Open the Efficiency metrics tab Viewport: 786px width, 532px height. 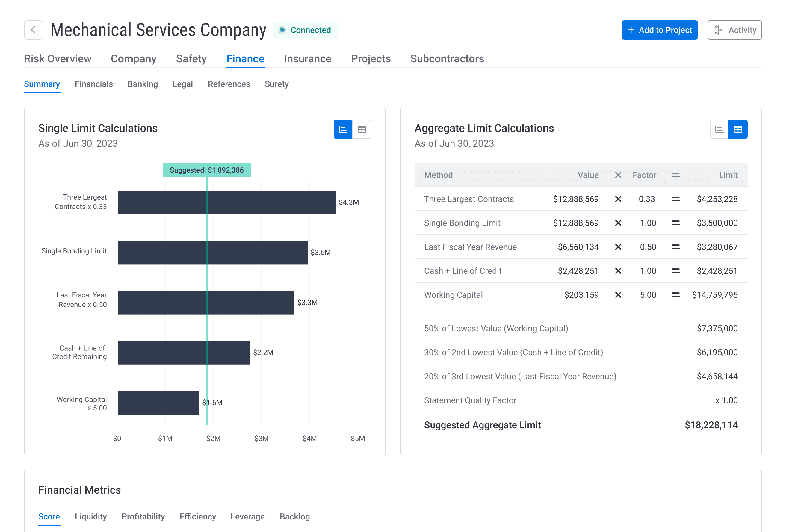[x=198, y=517]
